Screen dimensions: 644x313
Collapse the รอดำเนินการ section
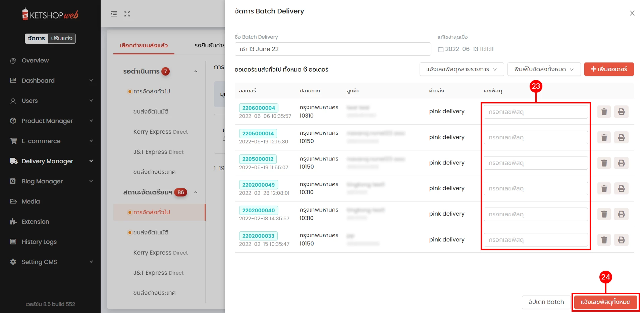point(196,71)
